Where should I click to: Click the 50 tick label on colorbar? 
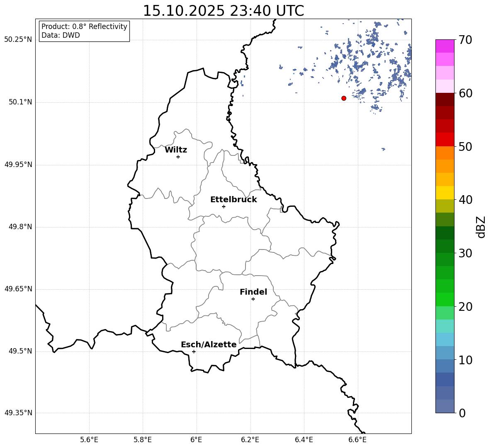point(465,147)
